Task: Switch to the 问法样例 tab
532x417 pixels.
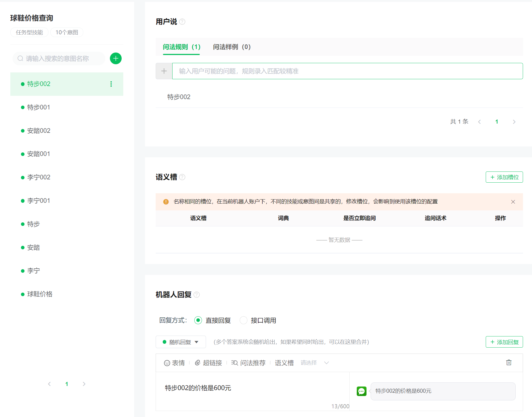Action: coord(232,47)
